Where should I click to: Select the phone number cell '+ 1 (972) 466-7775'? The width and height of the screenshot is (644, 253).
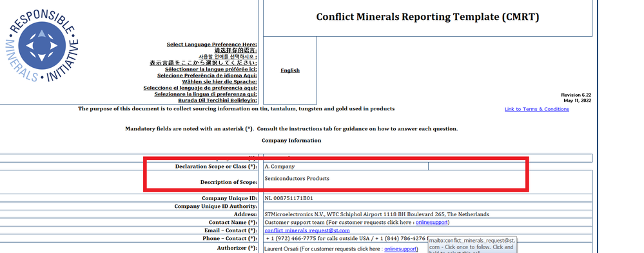(x=346, y=239)
